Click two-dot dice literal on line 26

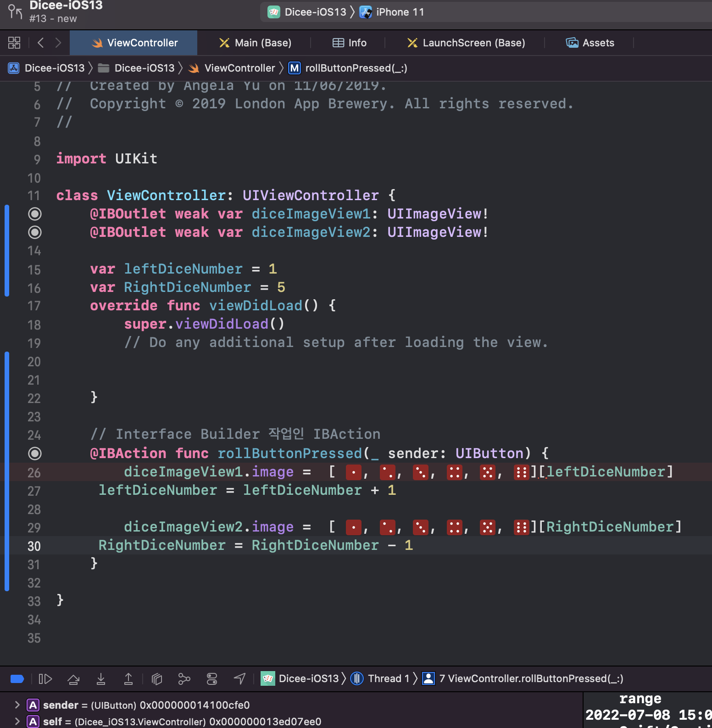tap(387, 472)
